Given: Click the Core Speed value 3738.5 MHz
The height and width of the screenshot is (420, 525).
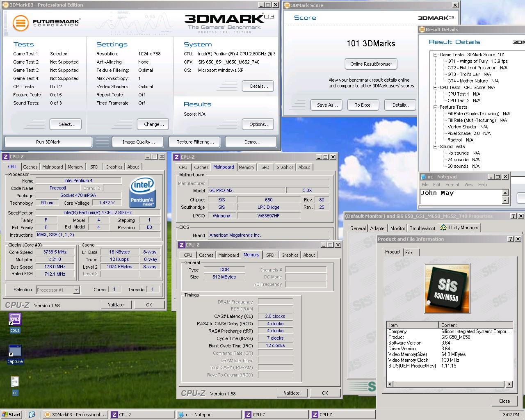Looking at the screenshot, I should click(55, 252).
